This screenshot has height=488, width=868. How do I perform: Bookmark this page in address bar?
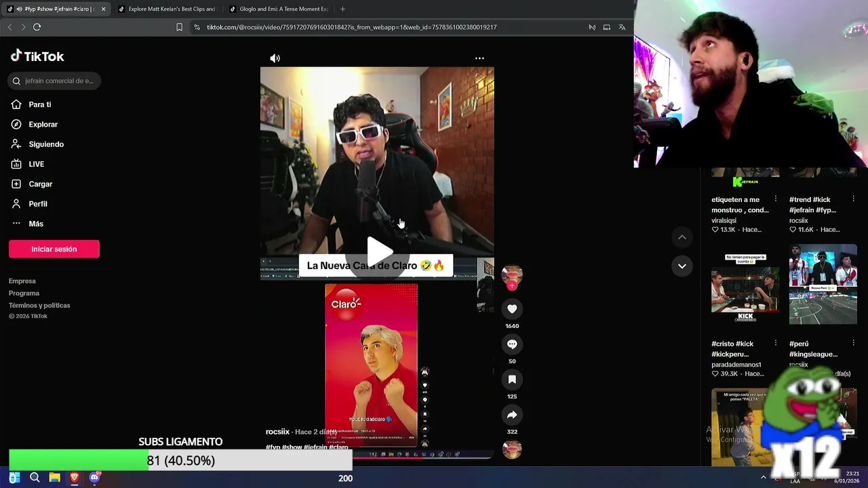tap(179, 27)
